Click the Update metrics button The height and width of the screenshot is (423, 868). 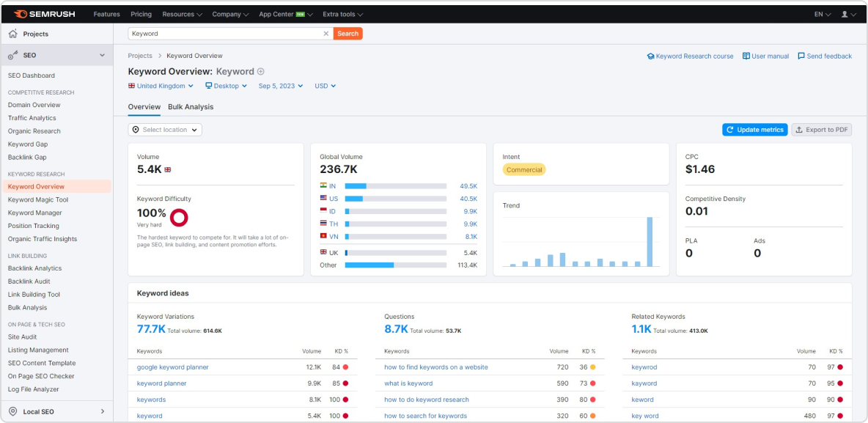click(x=754, y=130)
